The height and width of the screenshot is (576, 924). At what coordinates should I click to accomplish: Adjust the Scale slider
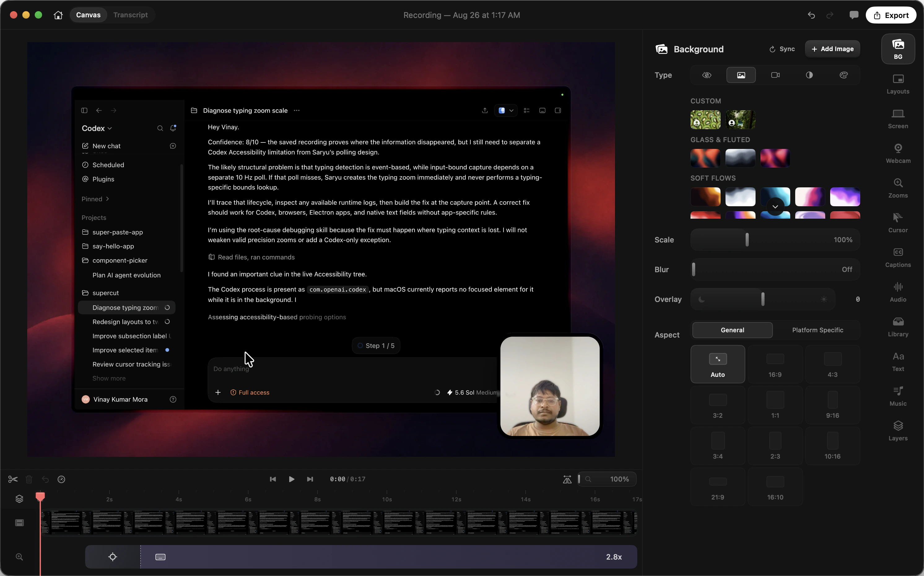775,240
